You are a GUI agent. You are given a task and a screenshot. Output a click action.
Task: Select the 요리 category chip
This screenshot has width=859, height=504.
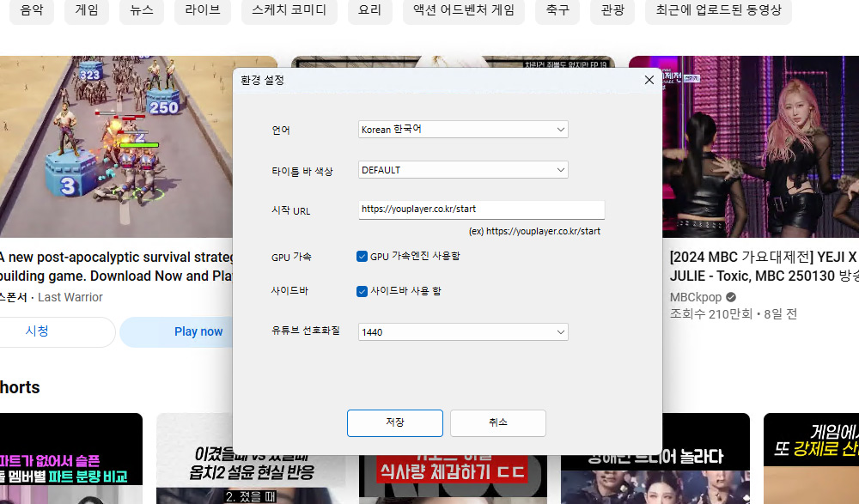coord(369,9)
